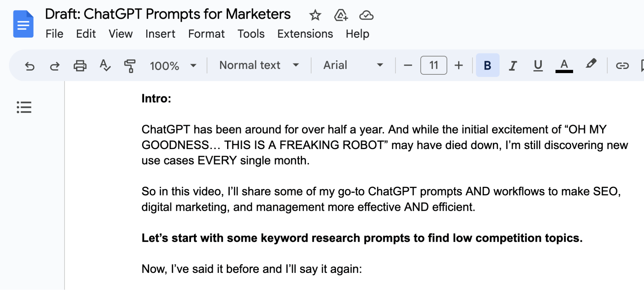Screen dimensions: 644x290
Task: Toggle italic formatting on
Action: point(513,65)
